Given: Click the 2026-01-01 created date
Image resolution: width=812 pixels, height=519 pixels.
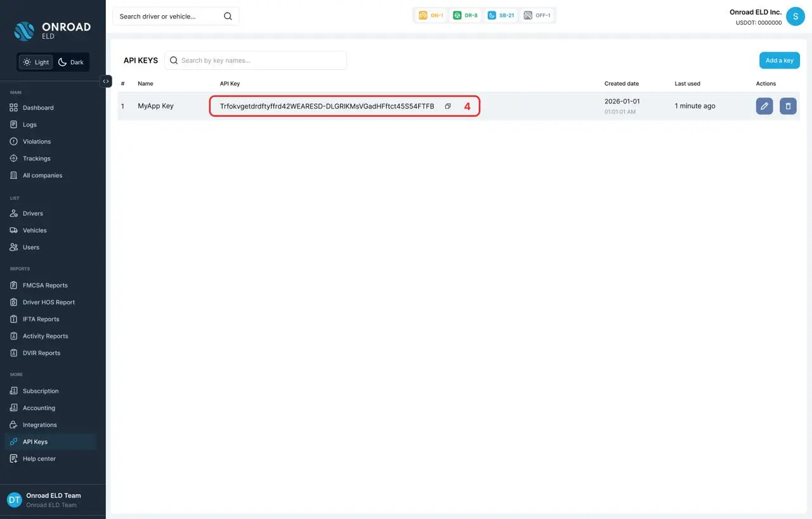Looking at the screenshot, I should [622, 102].
